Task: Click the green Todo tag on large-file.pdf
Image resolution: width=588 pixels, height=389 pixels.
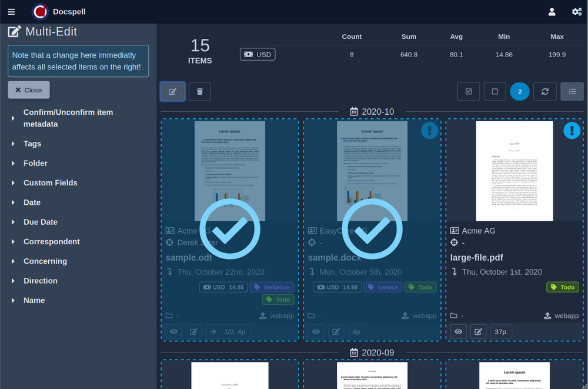Action: (x=562, y=287)
